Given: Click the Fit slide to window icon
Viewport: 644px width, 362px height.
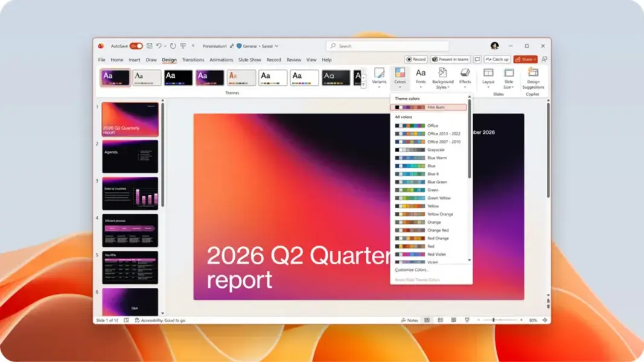Looking at the screenshot, I should pos(544,320).
